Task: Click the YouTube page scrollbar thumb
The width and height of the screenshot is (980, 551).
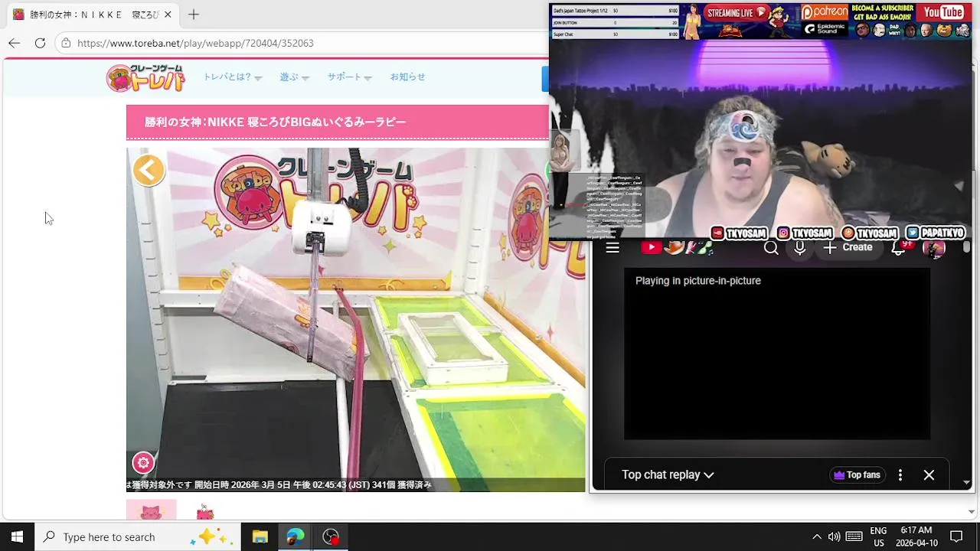Action: pos(967,247)
